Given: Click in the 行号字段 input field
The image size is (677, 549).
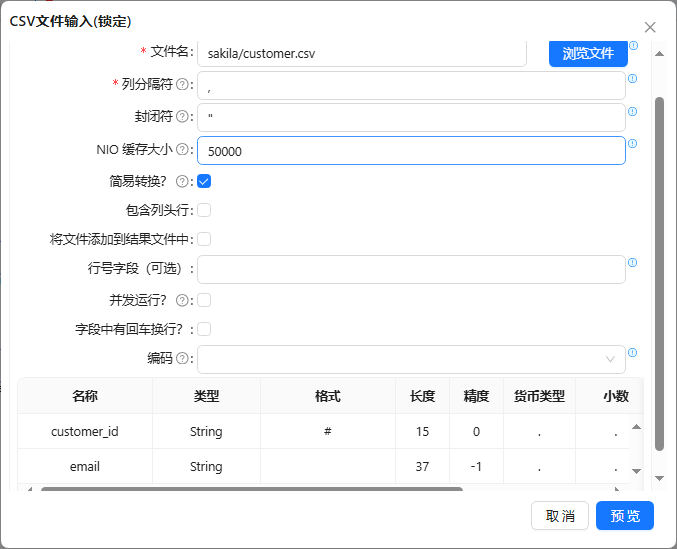Looking at the screenshot, I should click(x=411, y=270).
